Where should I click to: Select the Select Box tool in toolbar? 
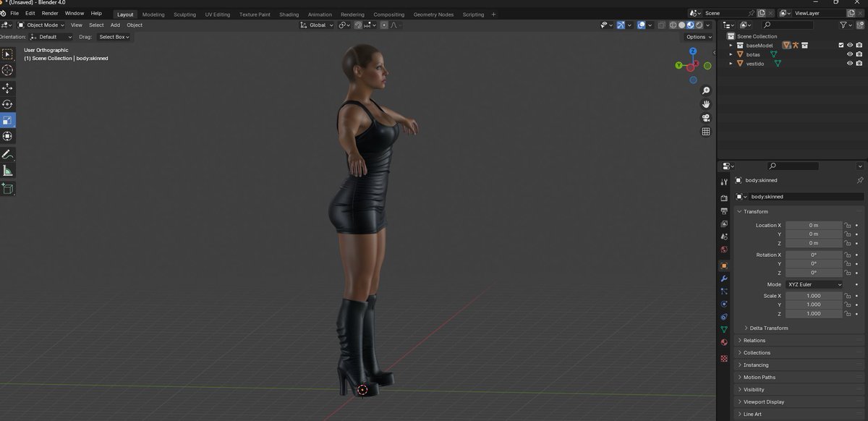pyautogui.click(x=7, y=54)
